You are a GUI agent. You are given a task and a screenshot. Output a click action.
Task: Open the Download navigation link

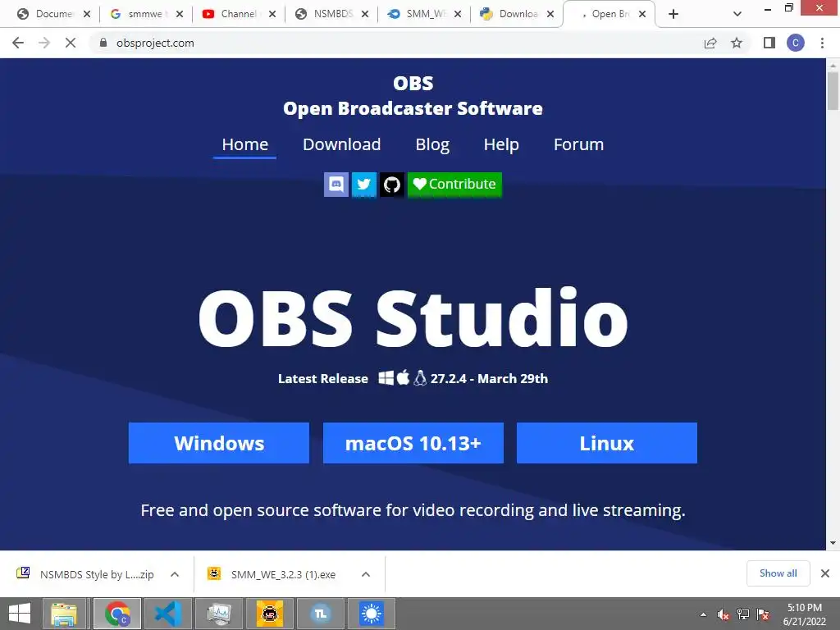tap(342, 144)
